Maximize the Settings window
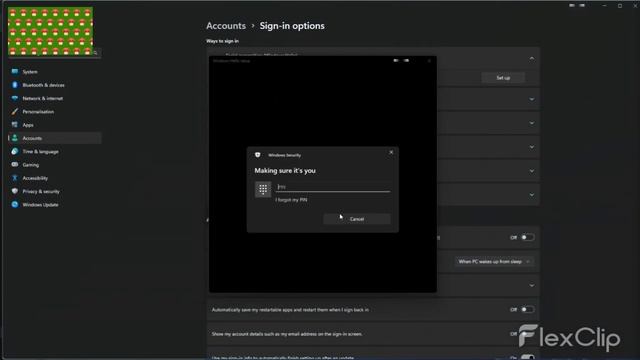 coord(620,6)
